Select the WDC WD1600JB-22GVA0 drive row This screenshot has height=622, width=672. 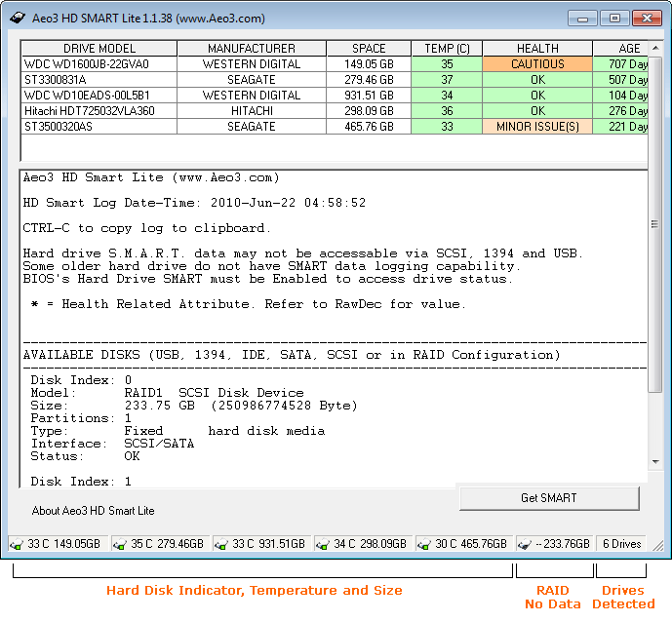click(x=335, y=64)
